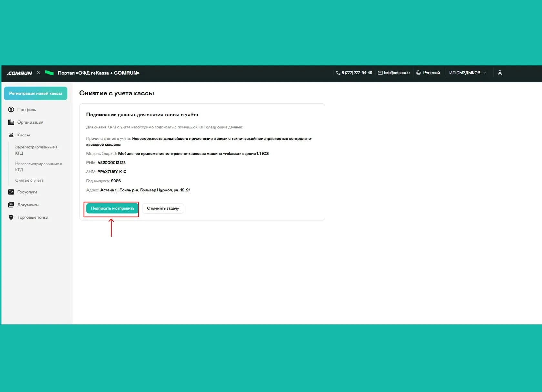Expand the ИП СЫЗДЫКОВ dropdown chevron
Screen dimensions: 542x392
tap(485, 73)
